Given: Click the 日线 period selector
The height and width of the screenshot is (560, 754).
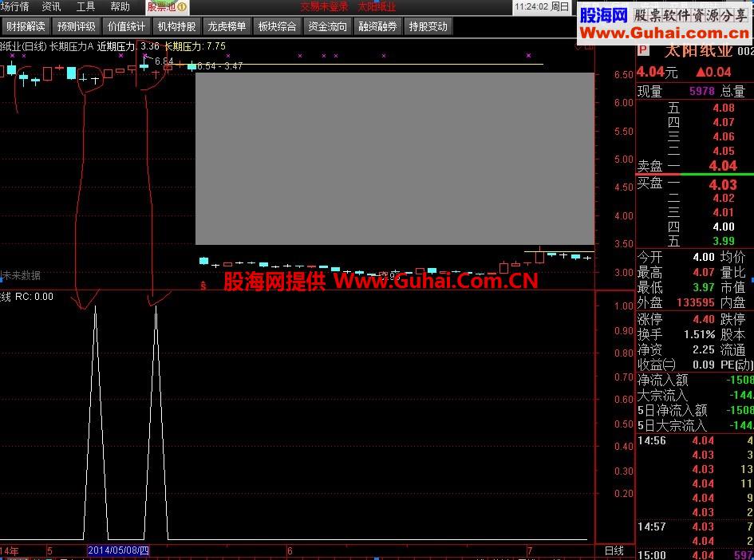Looking at the screenshot, I should (x=614, y=551).
